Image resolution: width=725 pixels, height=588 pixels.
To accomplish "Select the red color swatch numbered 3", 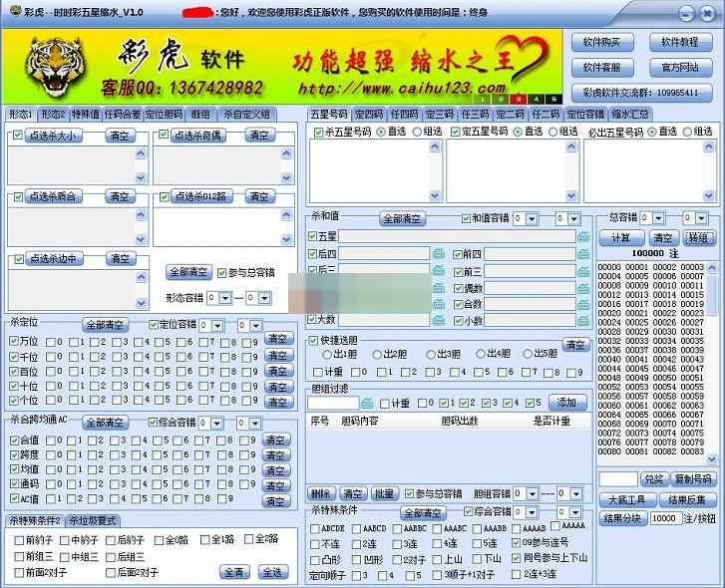I will 519,100.
